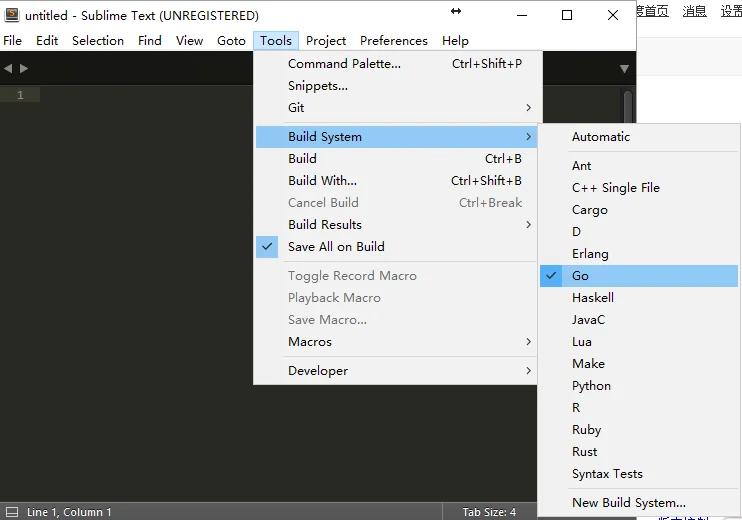Open Tab Size: 4 indentation selector

[489, 512]
